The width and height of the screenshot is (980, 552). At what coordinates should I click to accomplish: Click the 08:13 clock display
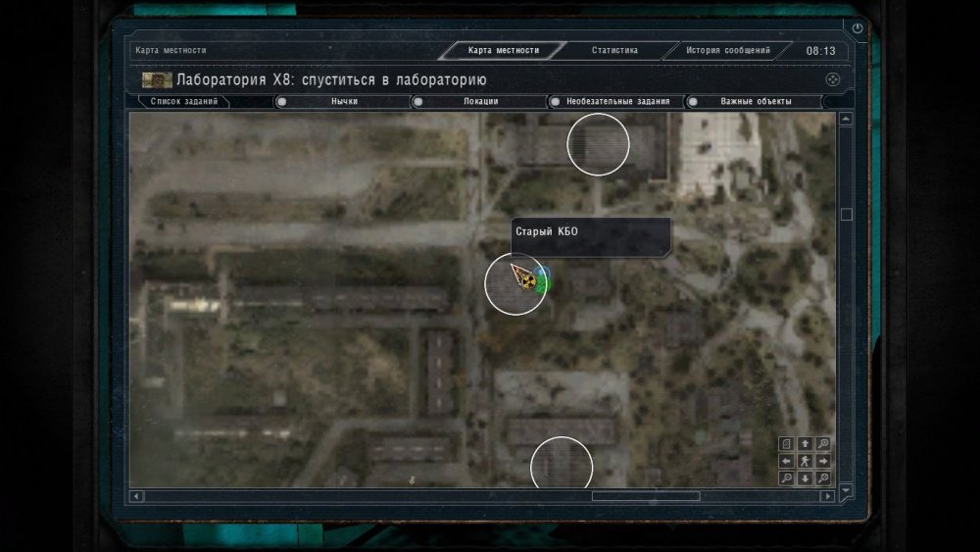tap(820, 51)
